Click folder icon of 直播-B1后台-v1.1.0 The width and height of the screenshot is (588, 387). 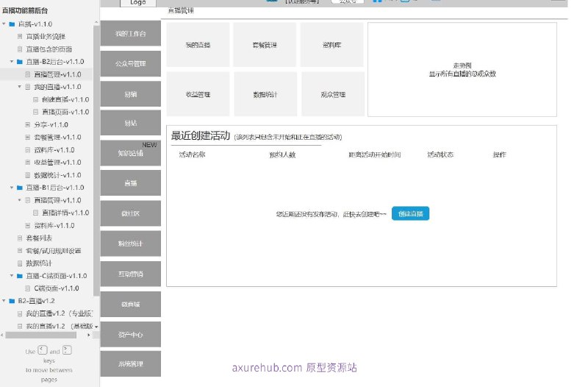[x=20, y=188]
